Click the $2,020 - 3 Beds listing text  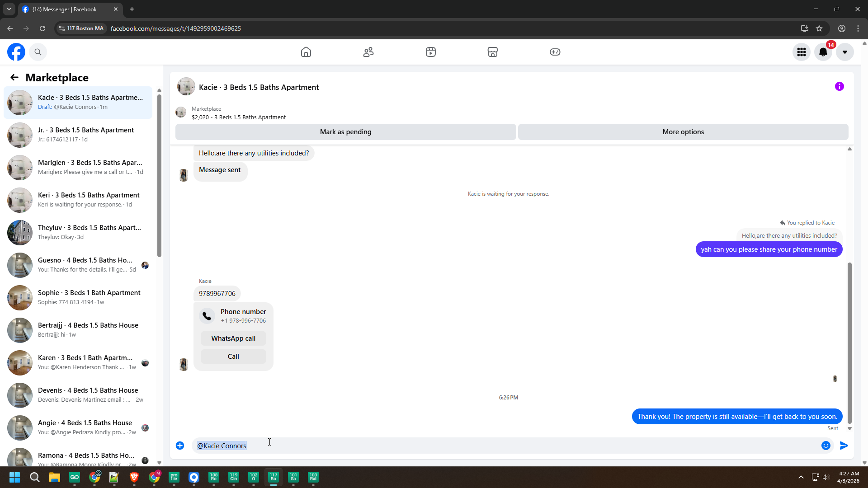point(239,117)
